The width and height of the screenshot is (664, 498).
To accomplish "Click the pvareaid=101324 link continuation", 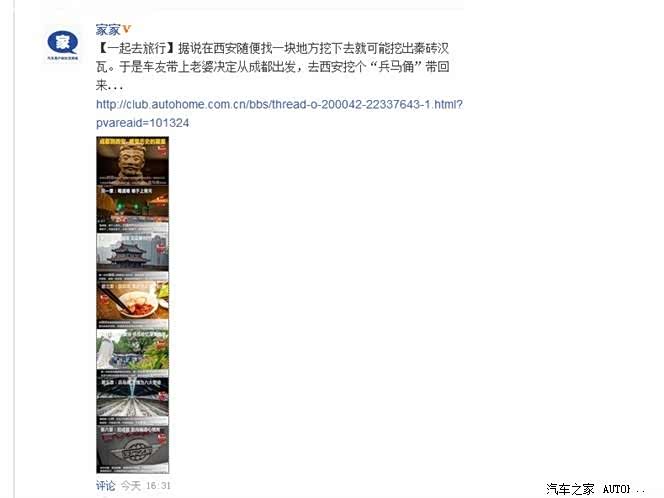I will [142, 123].
